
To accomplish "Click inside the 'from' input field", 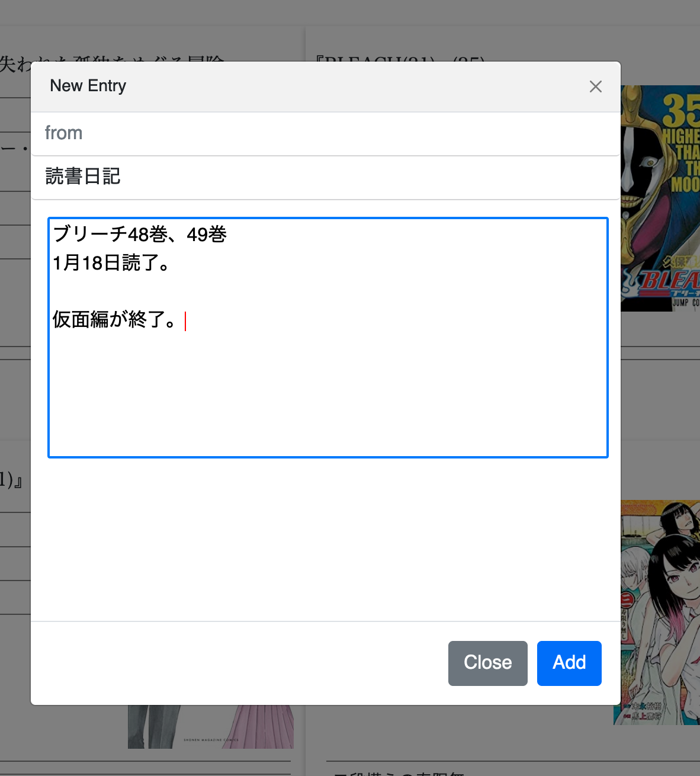I will (x=237, y=133).
